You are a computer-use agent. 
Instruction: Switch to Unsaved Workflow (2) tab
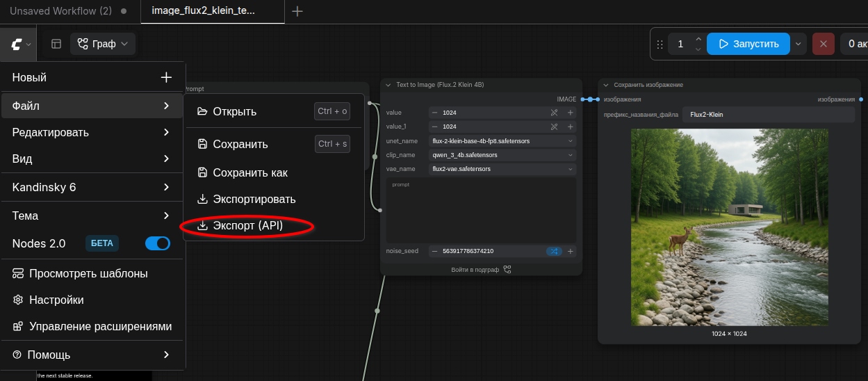pos(68,11)
